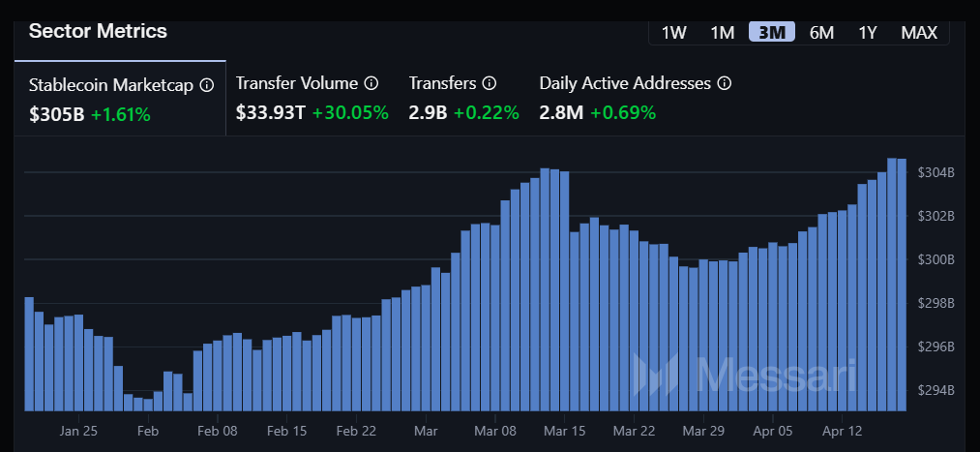
Task: Switch chart to 1M range
Action: click(723, 32)
